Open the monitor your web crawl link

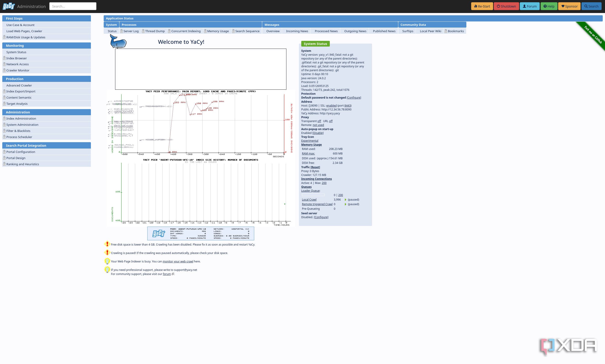pyautogui.click(x=178, y=262)
